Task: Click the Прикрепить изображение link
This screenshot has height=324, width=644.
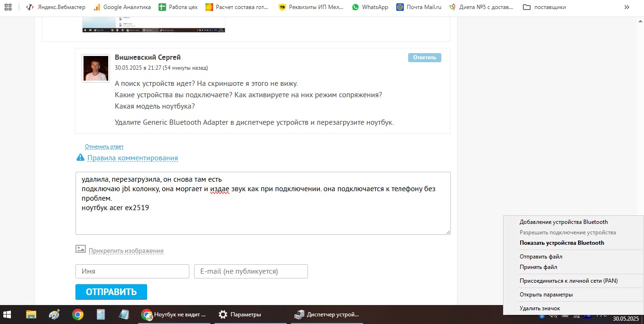Action: click(126, 251)
